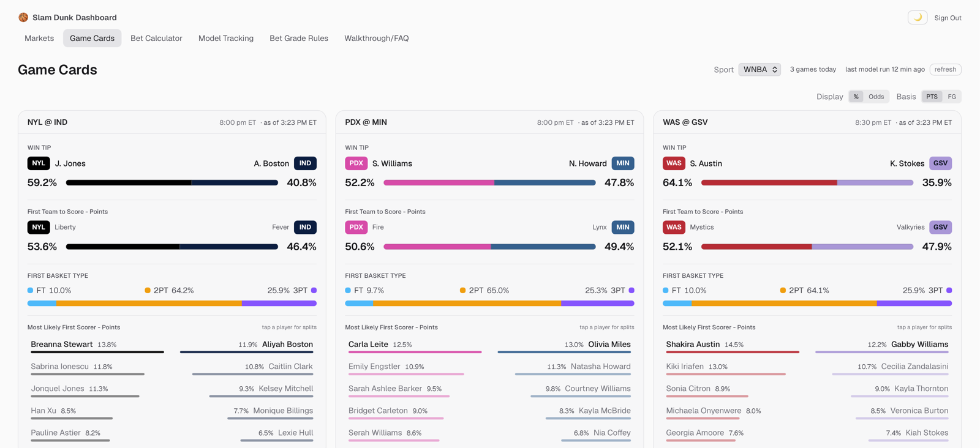Tap Carla Leite for splits

(x=415, y=346)
